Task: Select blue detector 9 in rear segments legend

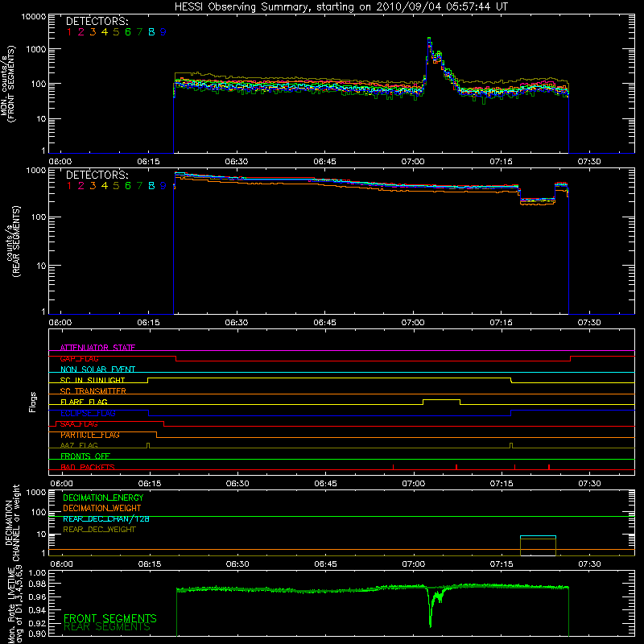Action: 163,186
